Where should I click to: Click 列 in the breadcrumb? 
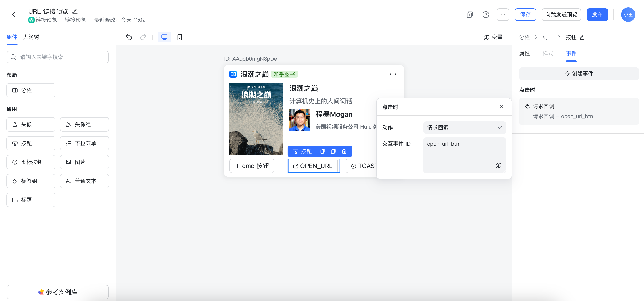(545, 37)
